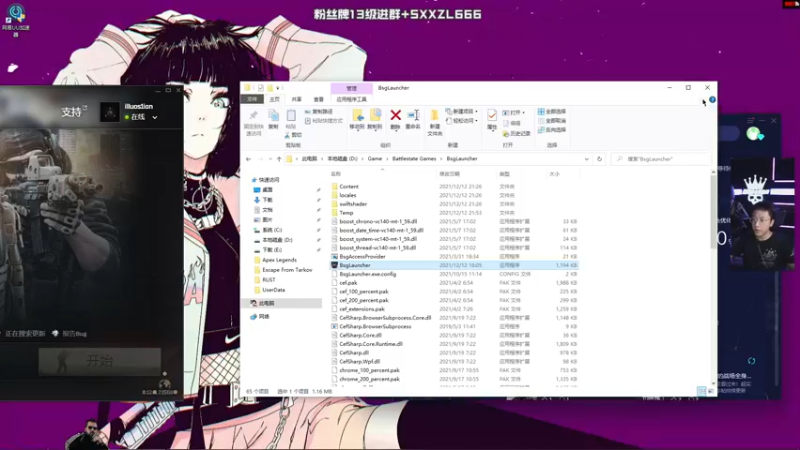Click the Rename icon in the ribbon
The width and height of the screenshot is (800, 450).
[x=413, y=115]
